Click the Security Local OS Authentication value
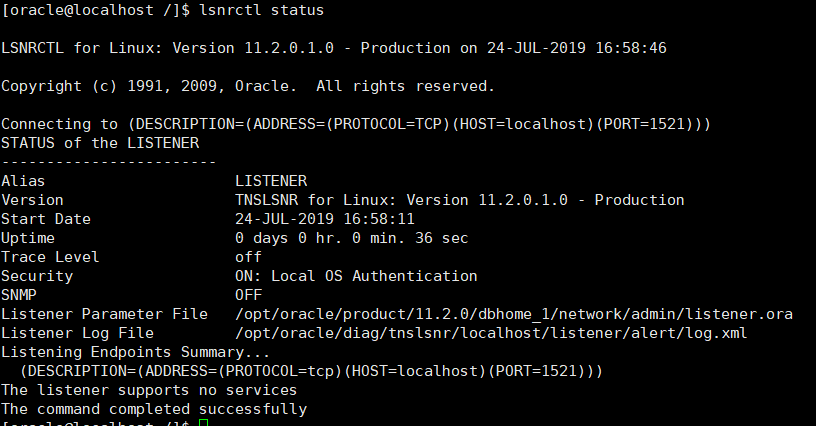 coord(356,276)
